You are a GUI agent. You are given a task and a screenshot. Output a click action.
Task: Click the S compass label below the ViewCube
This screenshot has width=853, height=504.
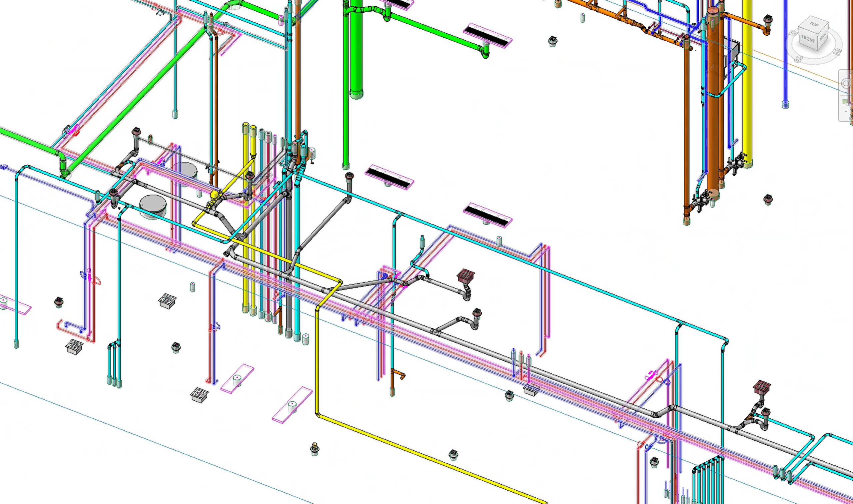(x=799, y=59)
